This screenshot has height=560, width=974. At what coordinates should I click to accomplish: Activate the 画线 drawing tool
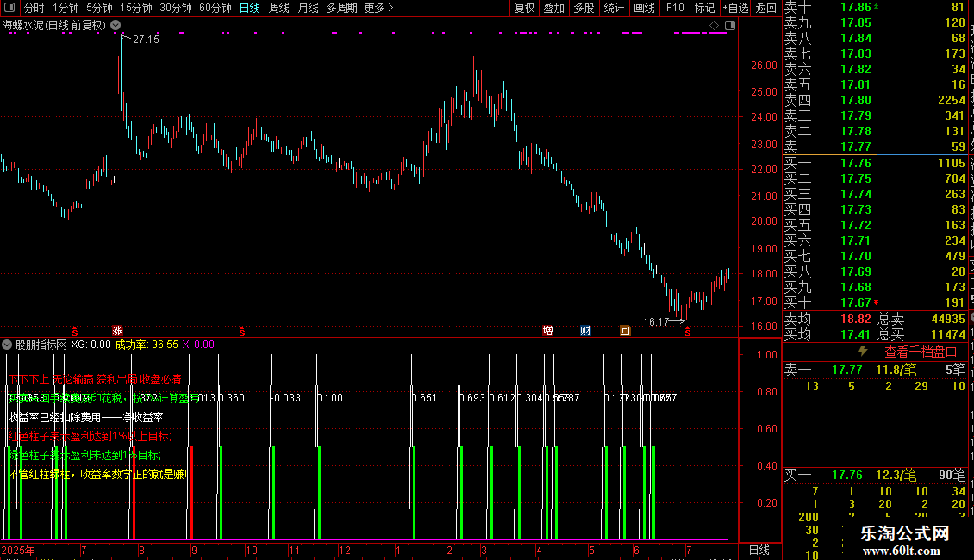pyautogui.click(x=644, y=8)
